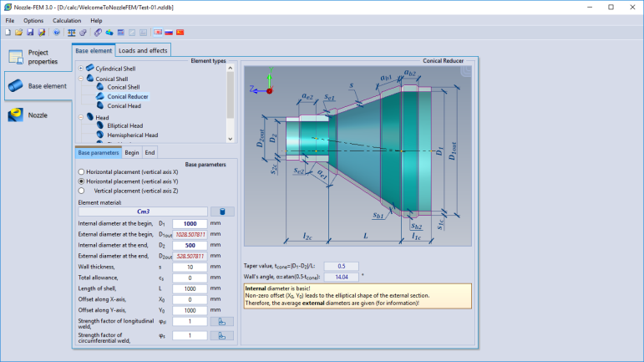This screenshot has height=362, width=644.
Task: Select the Cylindrical Shell tree item
Action: click(115, 69)
